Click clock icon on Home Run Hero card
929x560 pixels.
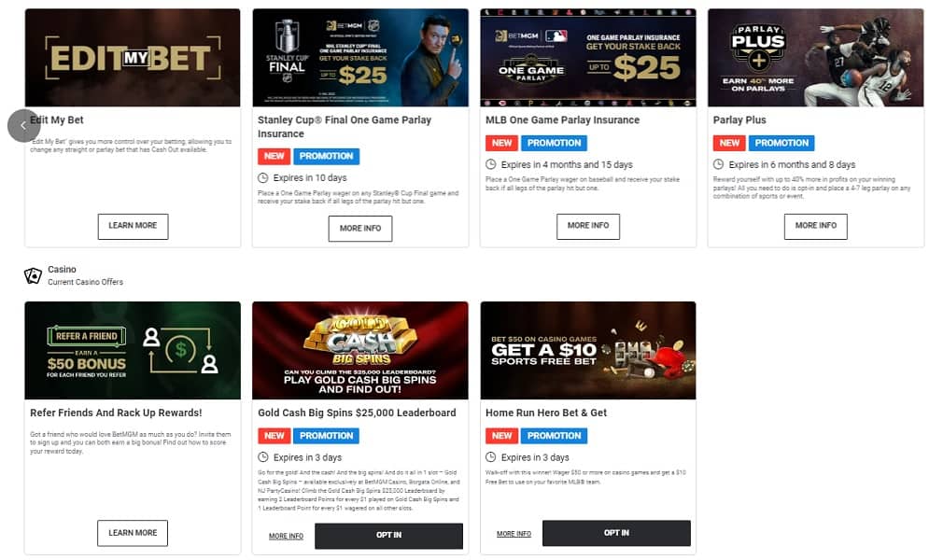490,457
